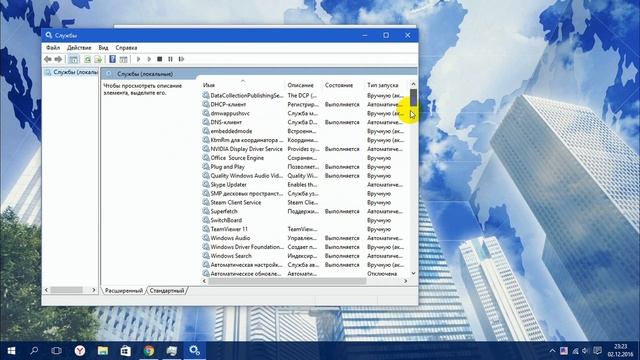
Task: Click the Restart service toolbar icon
Action: coord(181,59)
